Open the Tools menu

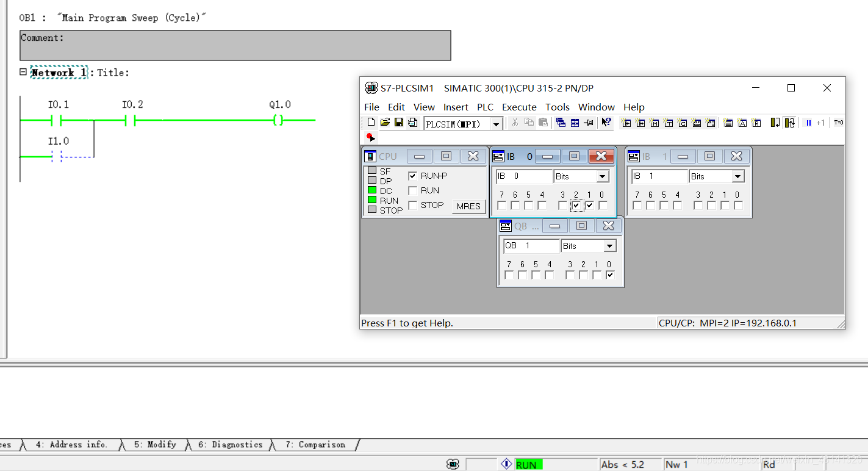558,107
